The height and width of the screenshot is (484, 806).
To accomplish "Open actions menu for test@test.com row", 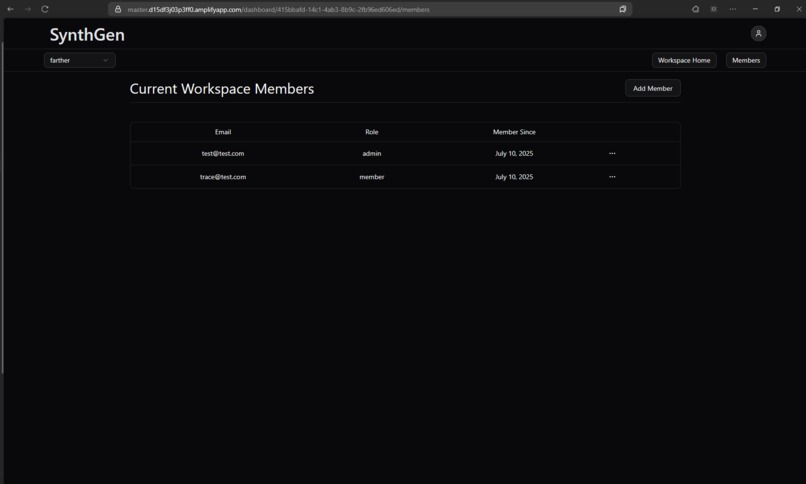I will tap(612, 153).
